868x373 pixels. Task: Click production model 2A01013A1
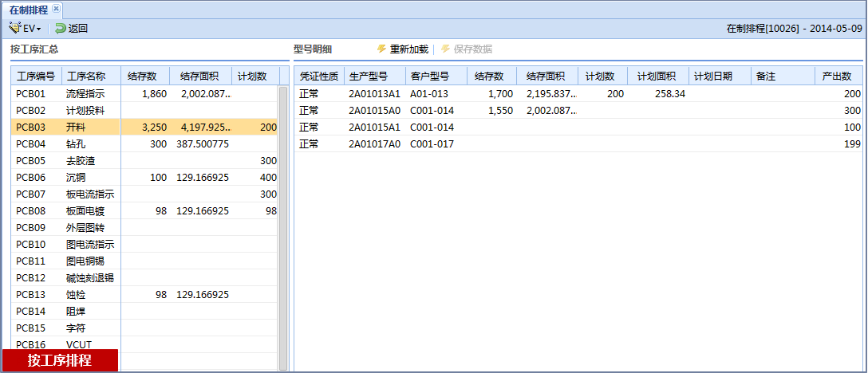point(374,94)
